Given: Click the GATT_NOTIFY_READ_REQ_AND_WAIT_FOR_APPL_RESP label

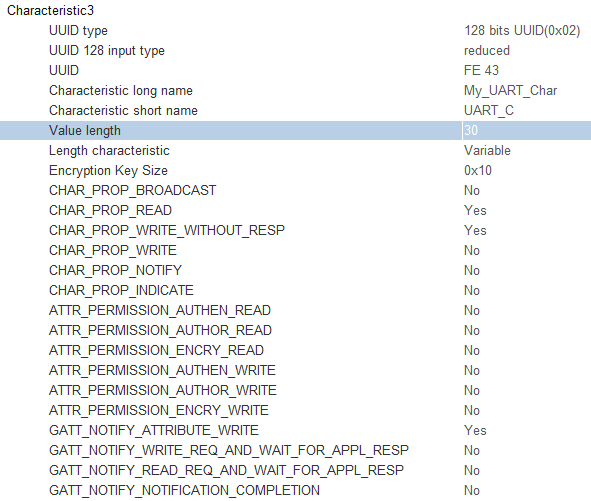Looking at the screenshot, I should [226, 470].
